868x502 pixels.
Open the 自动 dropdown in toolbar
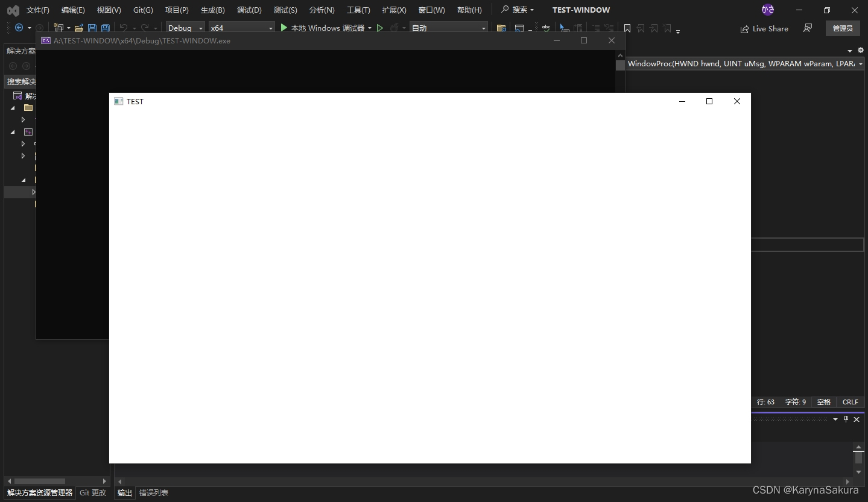click(448, 28)
